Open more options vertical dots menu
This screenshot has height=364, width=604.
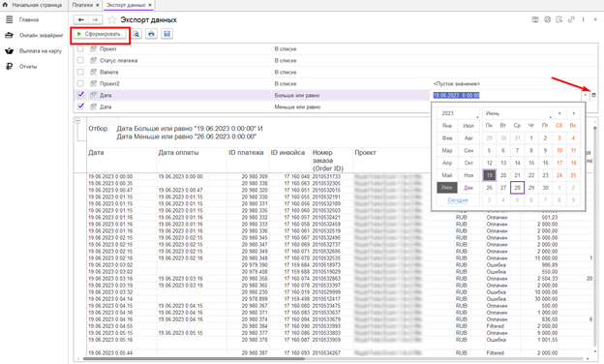(x=584, y=19)
